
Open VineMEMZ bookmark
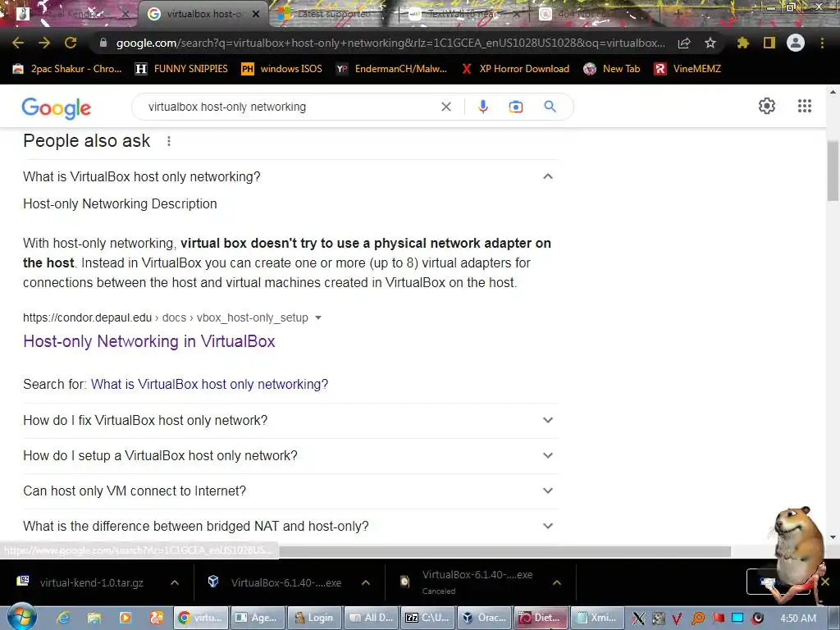[688, 69]
